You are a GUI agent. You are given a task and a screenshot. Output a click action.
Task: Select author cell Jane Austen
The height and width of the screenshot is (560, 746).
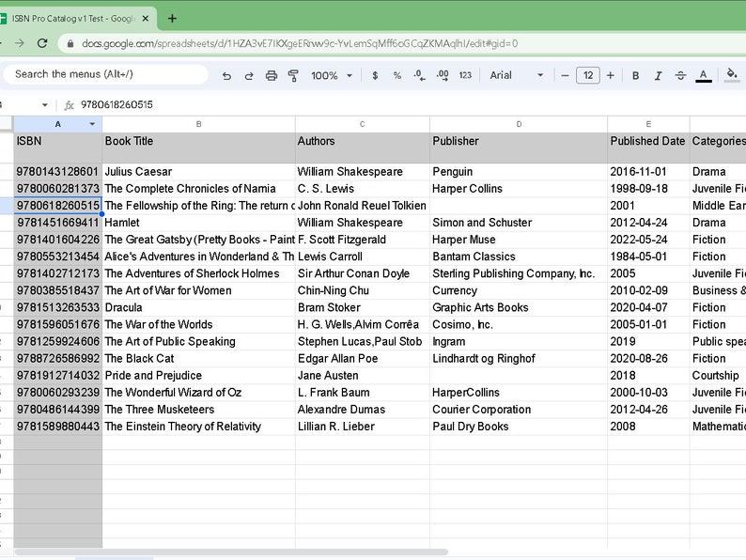[x=362, y=376]
